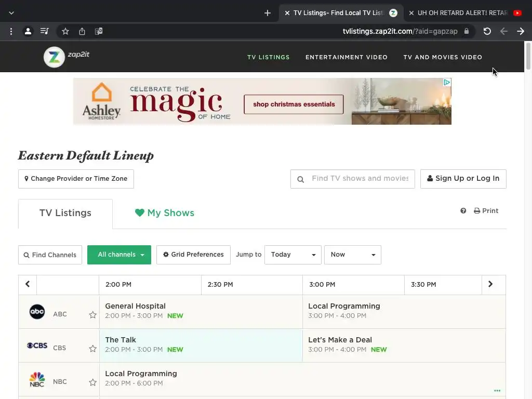Click Sign Up or Log In
Screen dimensions: 532x399
click(463, 179)
